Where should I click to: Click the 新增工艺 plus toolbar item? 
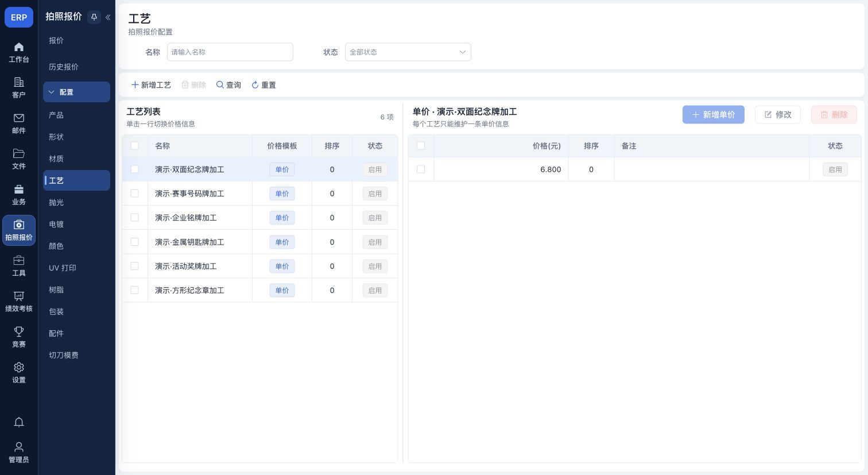tap(151, 85)
